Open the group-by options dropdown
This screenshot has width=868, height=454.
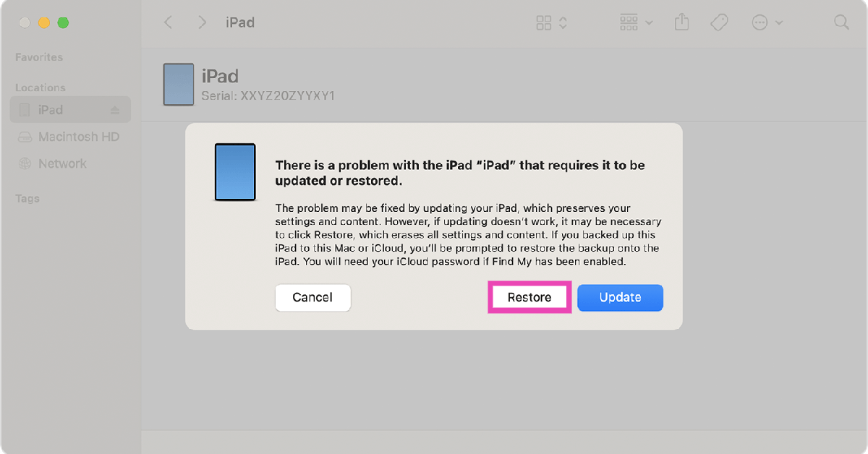637,22
